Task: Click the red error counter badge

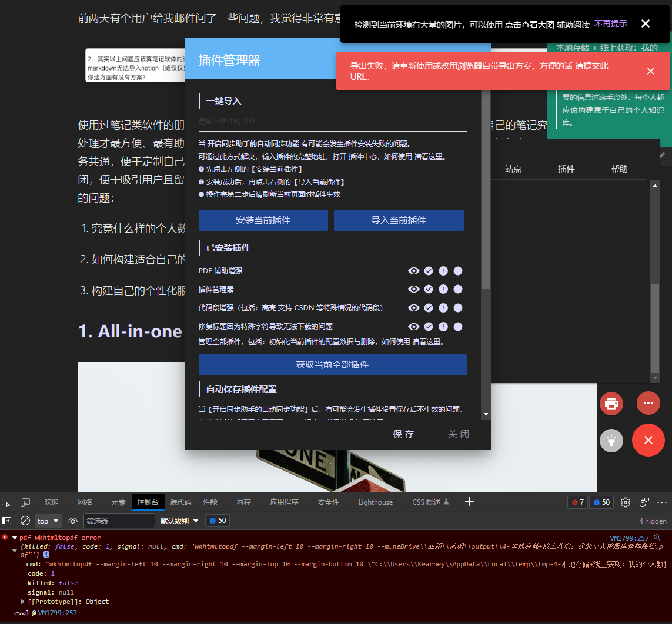Action: coord(577,502)
